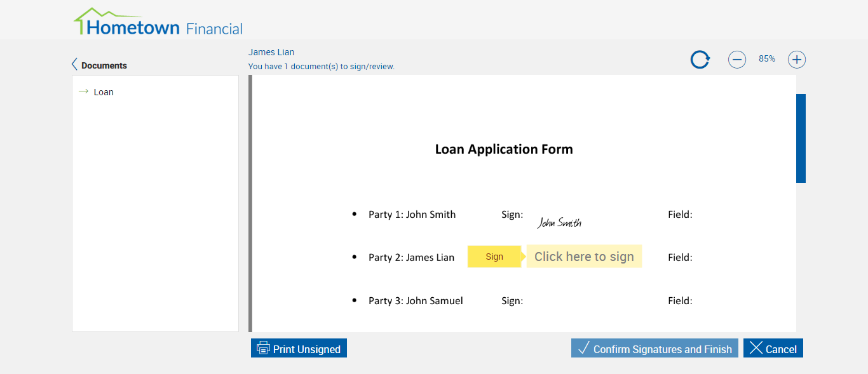The image size is (868, 374).
Task: Zoom in with the plus icon
Action: (x=797, y=60)
